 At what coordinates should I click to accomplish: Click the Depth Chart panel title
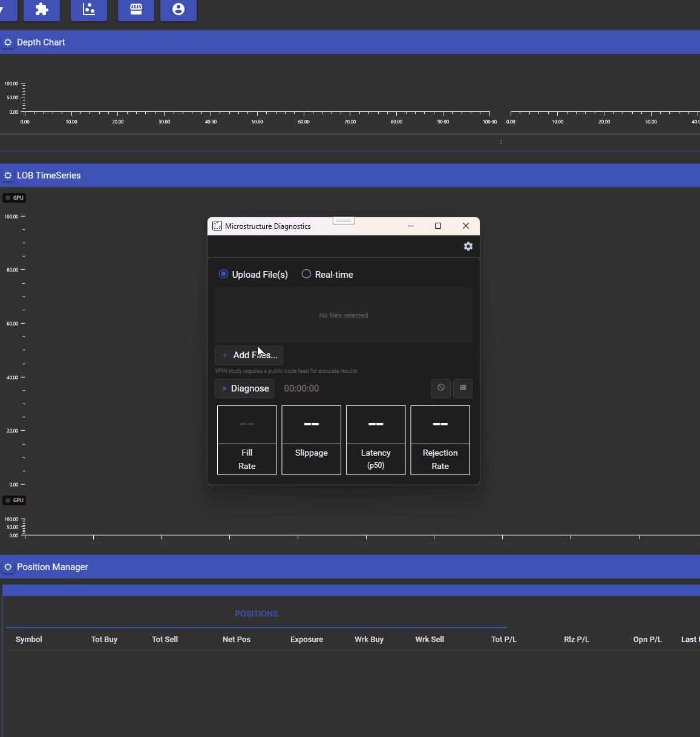(x=41, y=42)
